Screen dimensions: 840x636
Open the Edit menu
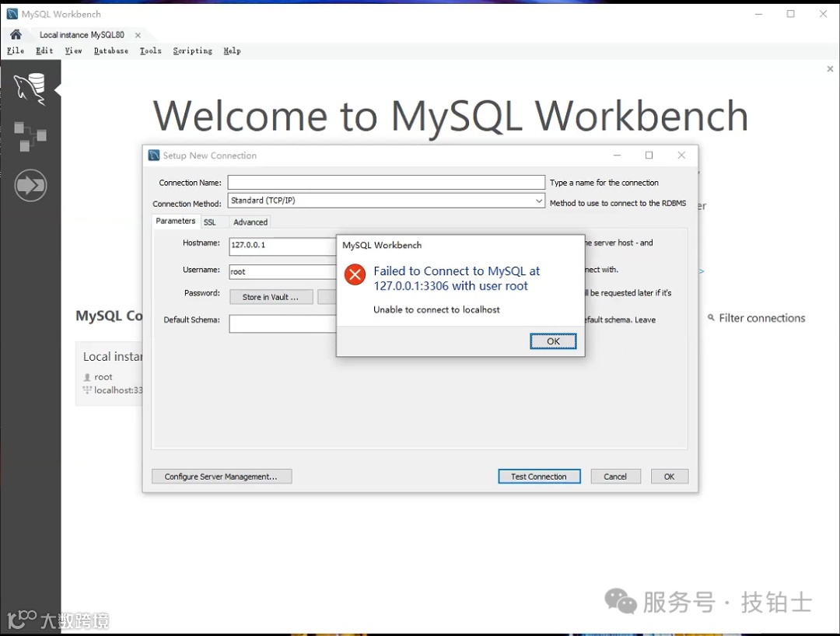pyautogui.click(x=44, y=51)
